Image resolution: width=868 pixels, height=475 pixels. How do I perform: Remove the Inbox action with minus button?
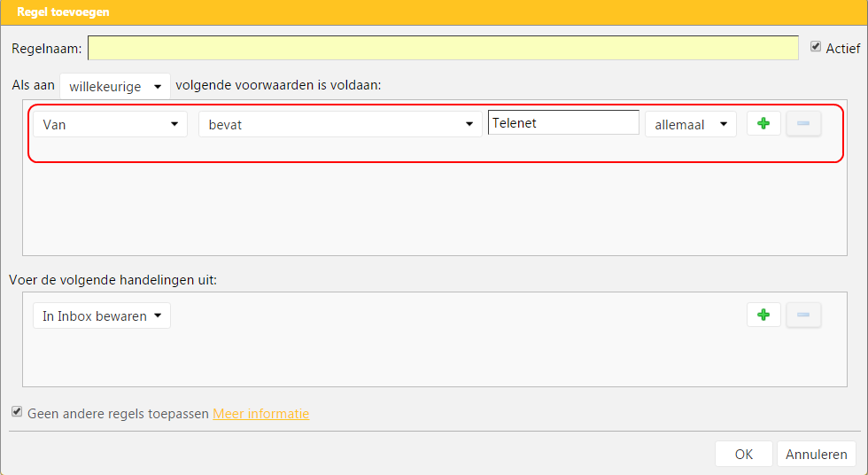click(803, 315)
